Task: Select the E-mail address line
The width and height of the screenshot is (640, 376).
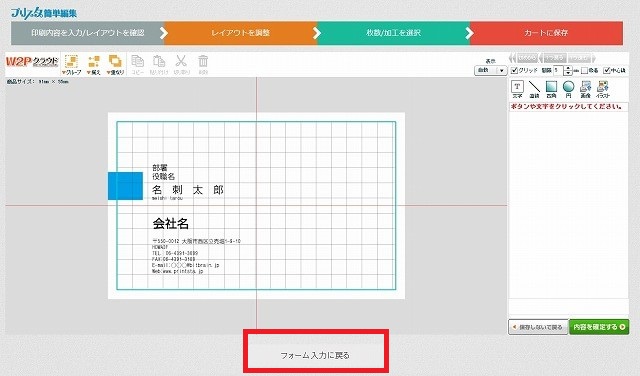Action: click(186, 265)
